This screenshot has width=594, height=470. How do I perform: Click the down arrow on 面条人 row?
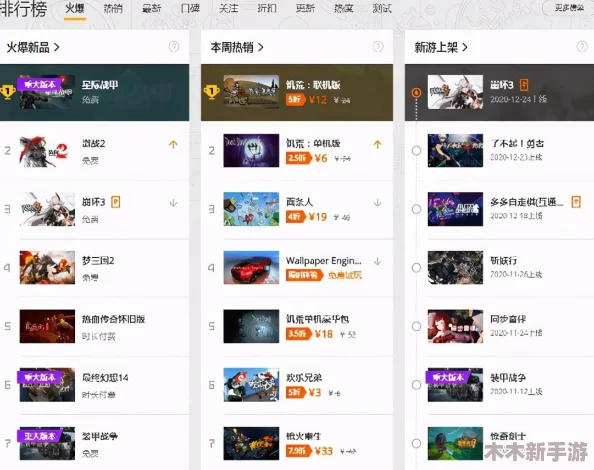click(377, 203)
